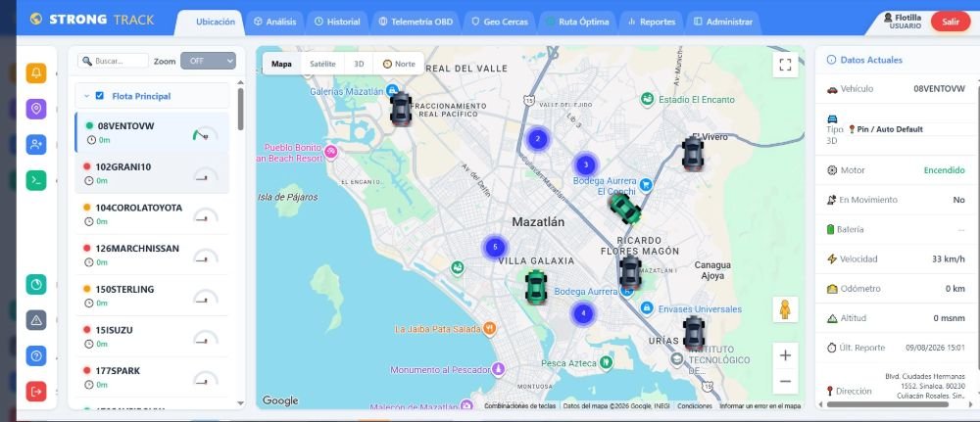Click the 08VENTOVW speed gauge

pyautogui.click(x=205, y=134)
